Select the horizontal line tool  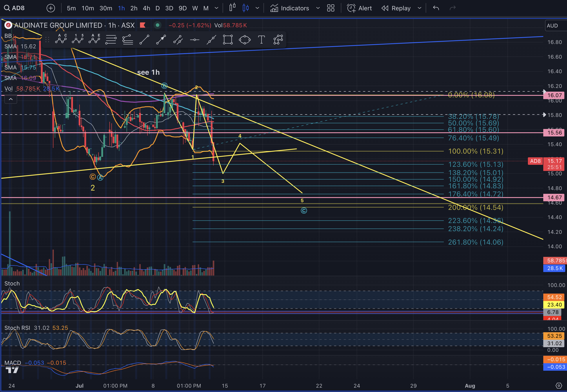tap(194, 40)
